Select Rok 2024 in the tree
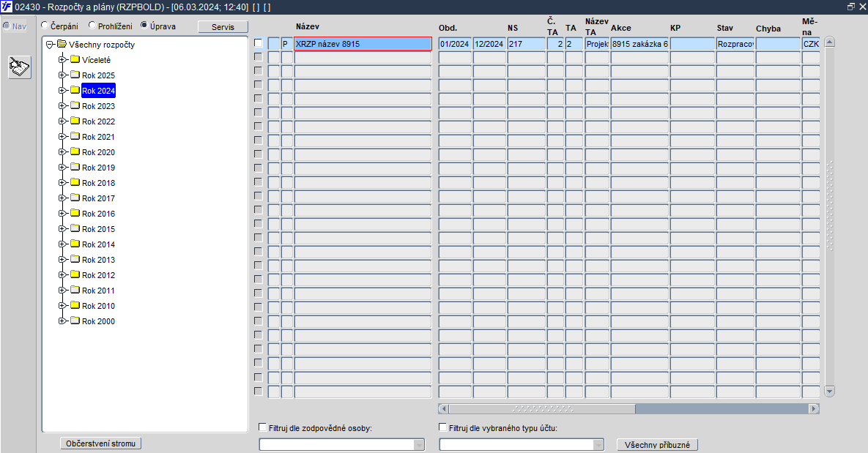 99,91
